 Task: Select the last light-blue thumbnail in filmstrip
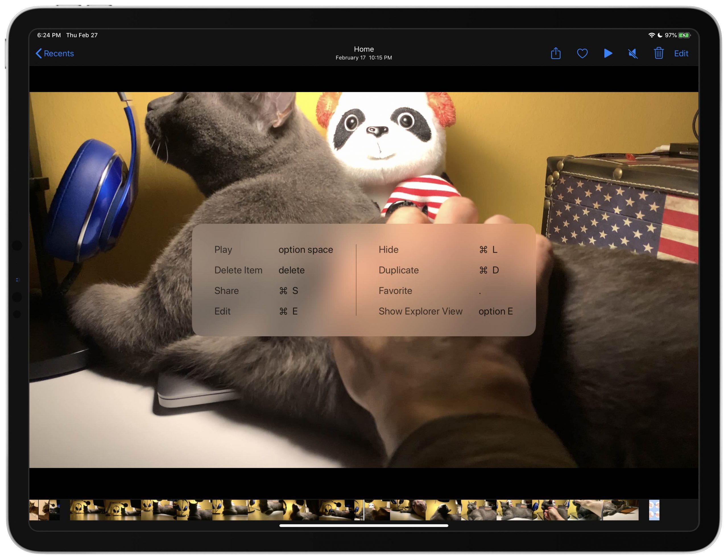[654, 510]
